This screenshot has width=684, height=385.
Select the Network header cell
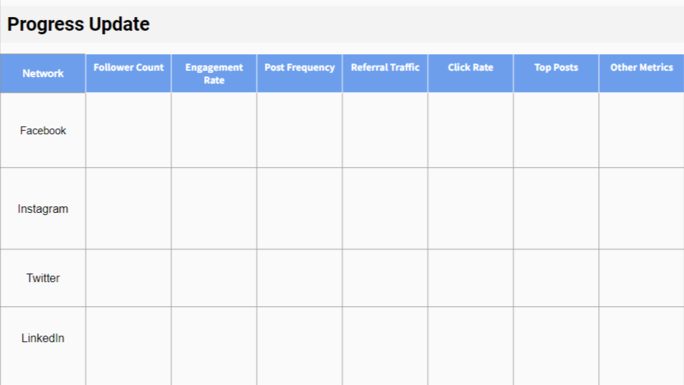[43, 73]
